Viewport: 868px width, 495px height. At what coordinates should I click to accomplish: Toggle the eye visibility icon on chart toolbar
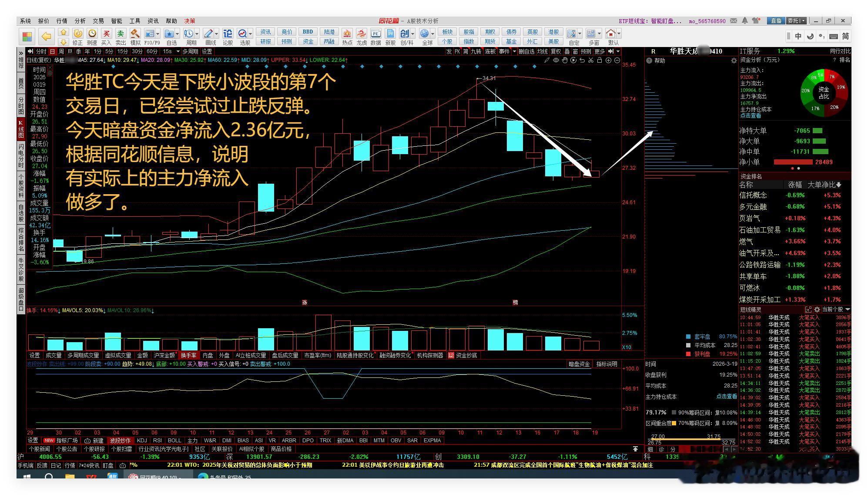(x=556, y=60)
